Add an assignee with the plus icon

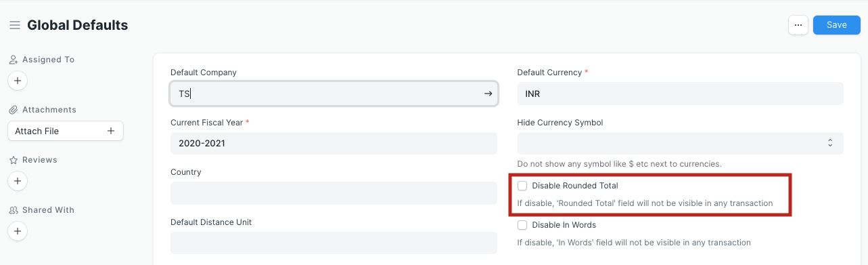tap(18, 81)
